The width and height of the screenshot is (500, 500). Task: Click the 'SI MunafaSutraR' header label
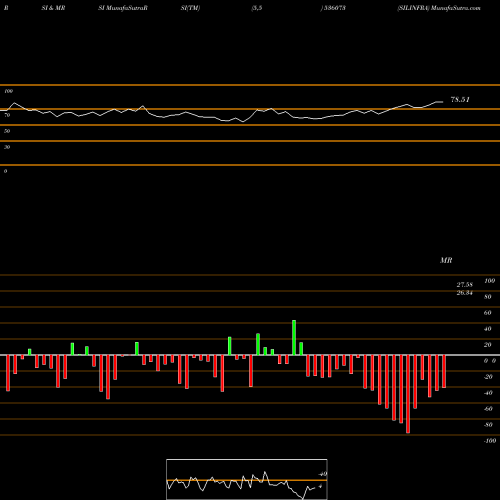coord(123,8)
